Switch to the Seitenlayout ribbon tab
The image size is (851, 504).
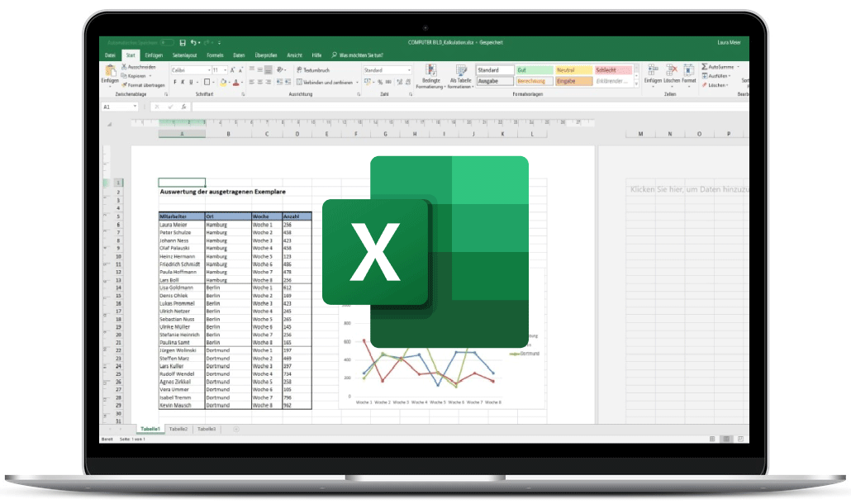click(x=184, y=55)
